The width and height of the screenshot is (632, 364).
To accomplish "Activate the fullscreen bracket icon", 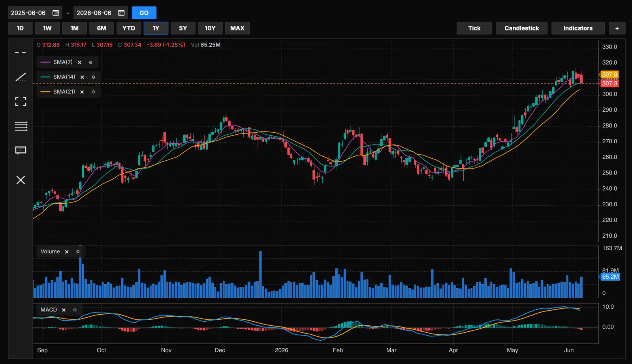I will 21,101.
